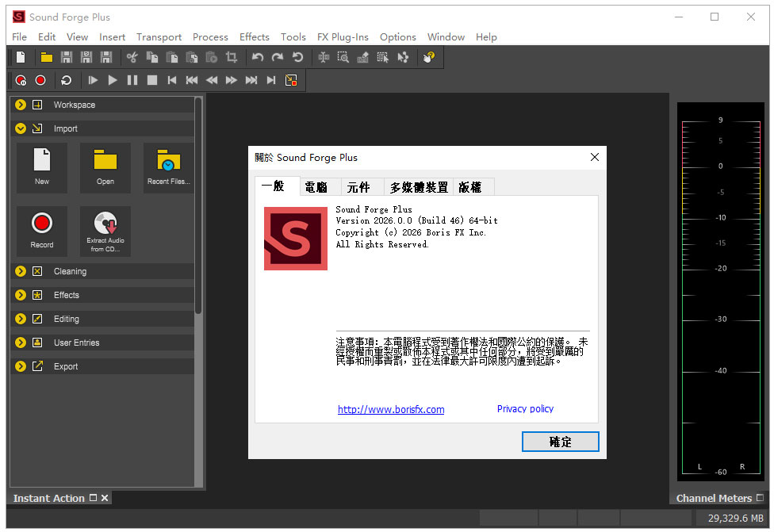
Task: Close the Instant Action panel
Action: [x=105, y=498]
